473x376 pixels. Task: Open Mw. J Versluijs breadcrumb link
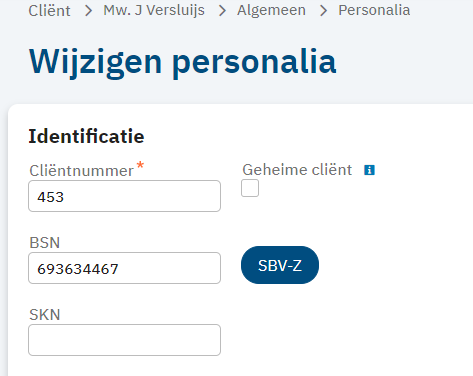pos(154,10)
